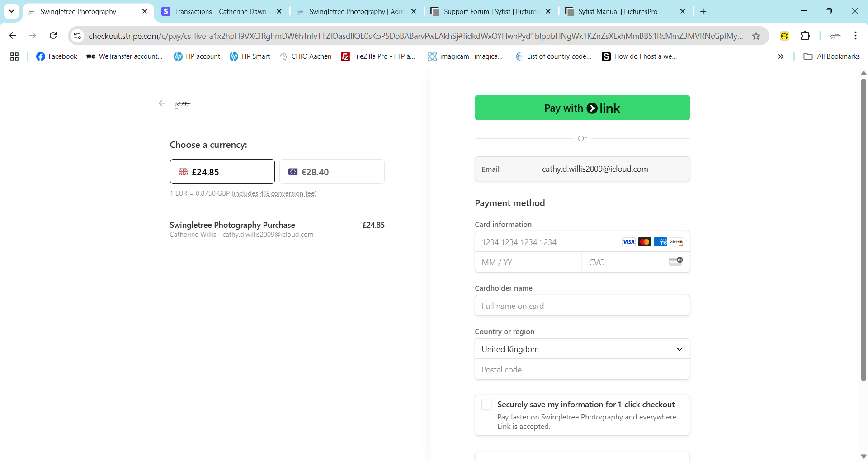
Task: Select the £24.85 GBP currency option
Action: [222, 172]
